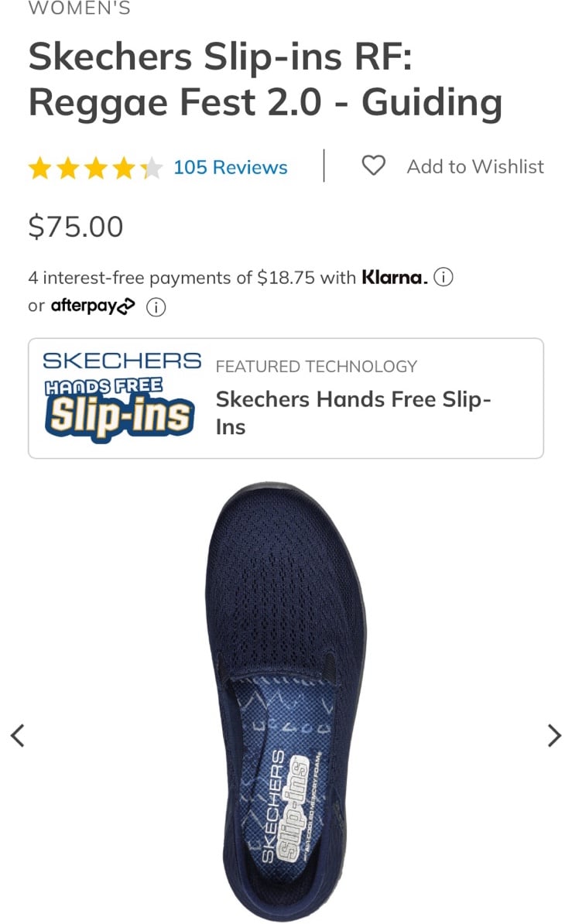Image resolution: width=572 pixels, height=924 pixels.
Task: Click the Add to Wishlist text
Action: (x=475, y=166)
